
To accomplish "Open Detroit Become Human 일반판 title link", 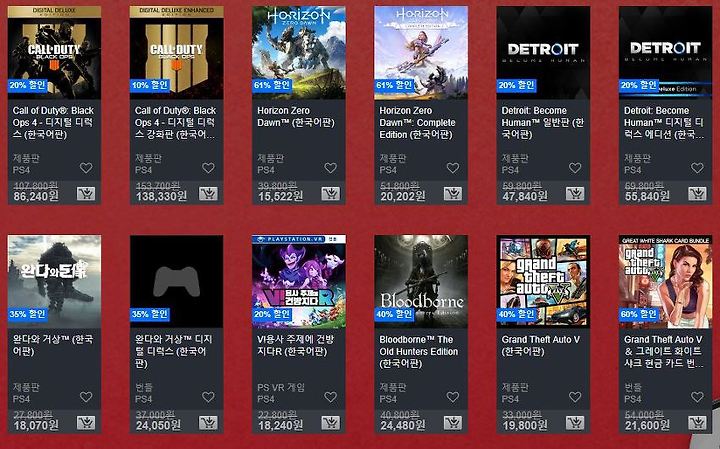I will click(542, 123).
